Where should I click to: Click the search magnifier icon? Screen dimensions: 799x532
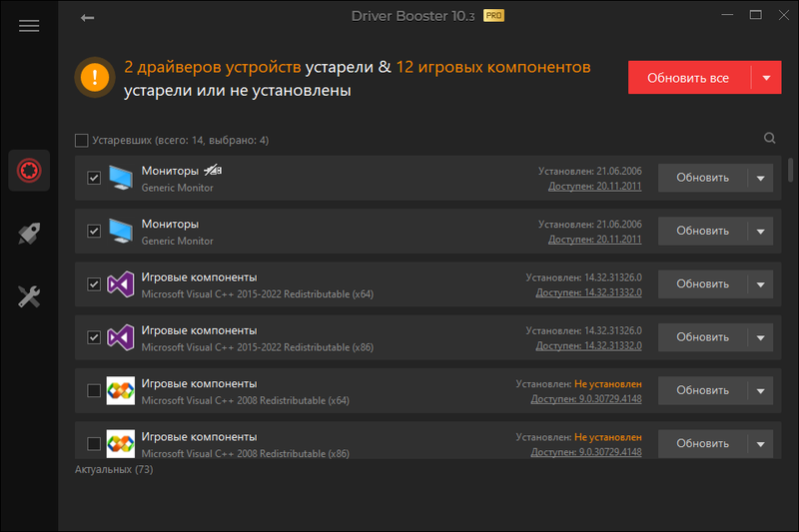pyautogui.click(x=769, y=138)
